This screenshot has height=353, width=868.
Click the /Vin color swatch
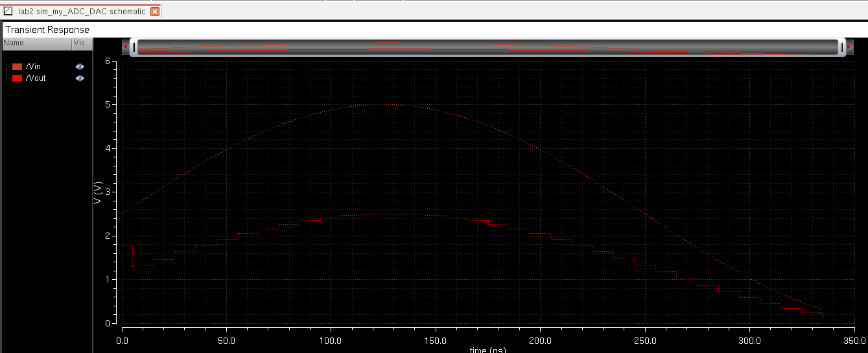coord(18,67)
